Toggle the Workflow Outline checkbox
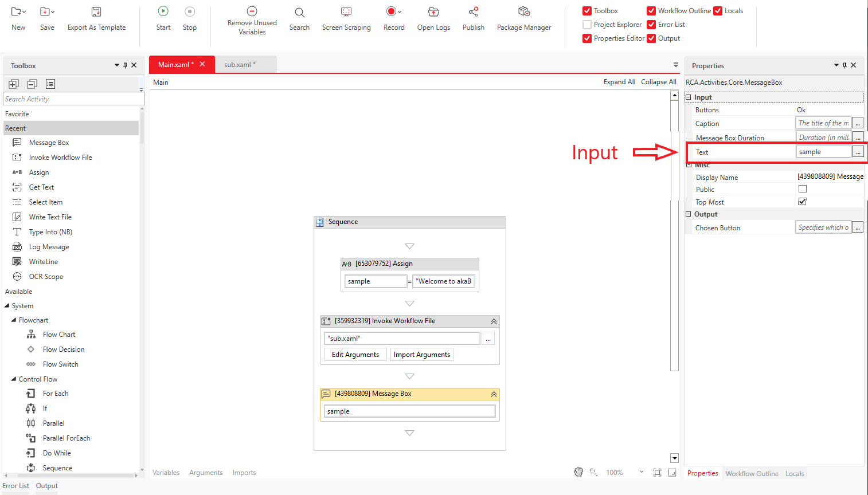Image resolution: width=868 pixels, height=495 pixels. 651,11
